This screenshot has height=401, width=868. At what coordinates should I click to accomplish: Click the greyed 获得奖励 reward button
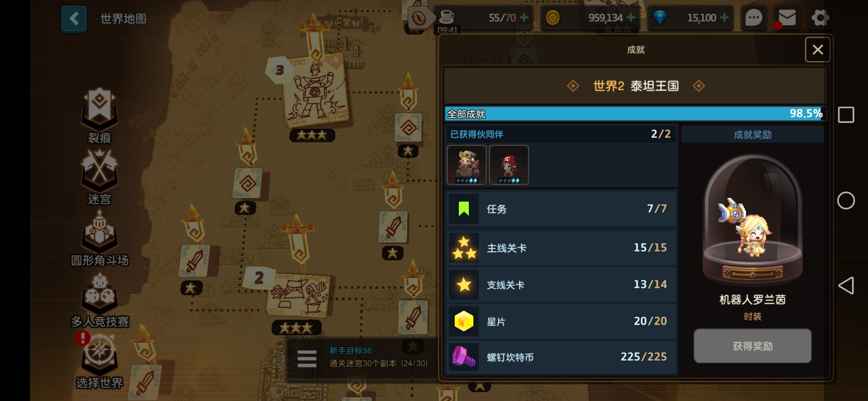tap(752, 346)
